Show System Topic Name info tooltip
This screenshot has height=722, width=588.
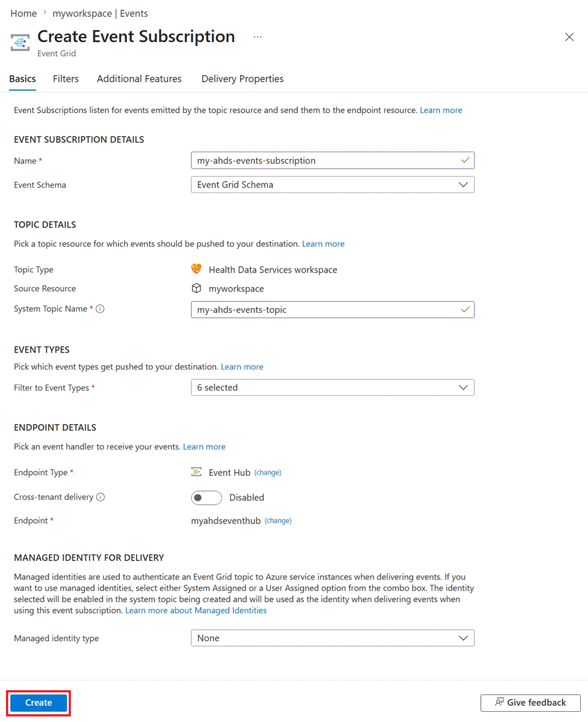[x=101, y=309]
